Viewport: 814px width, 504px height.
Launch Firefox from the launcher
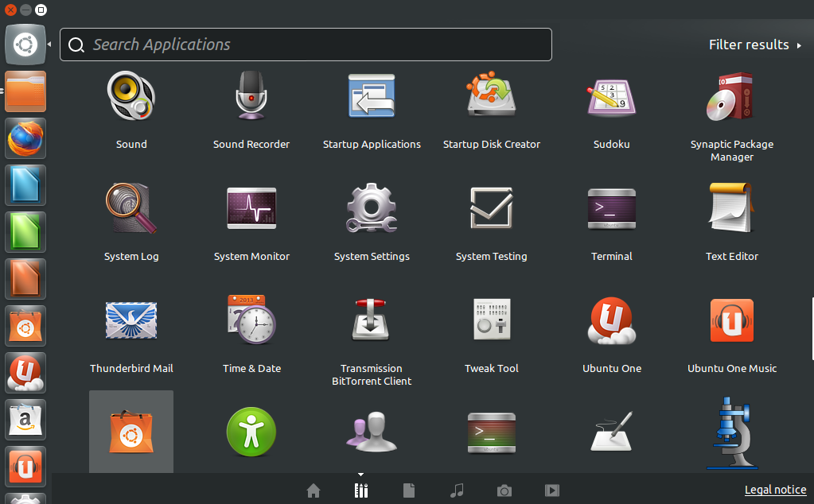(25, 138)
